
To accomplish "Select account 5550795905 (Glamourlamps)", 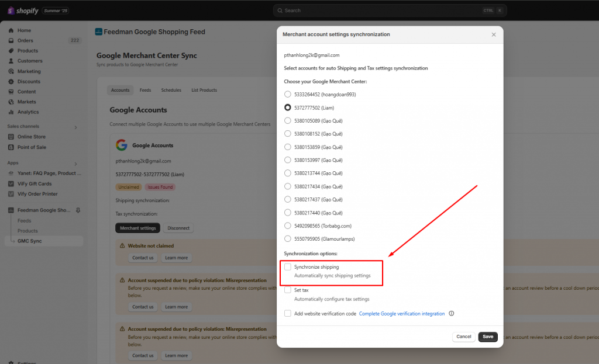I will click(288, 239).
